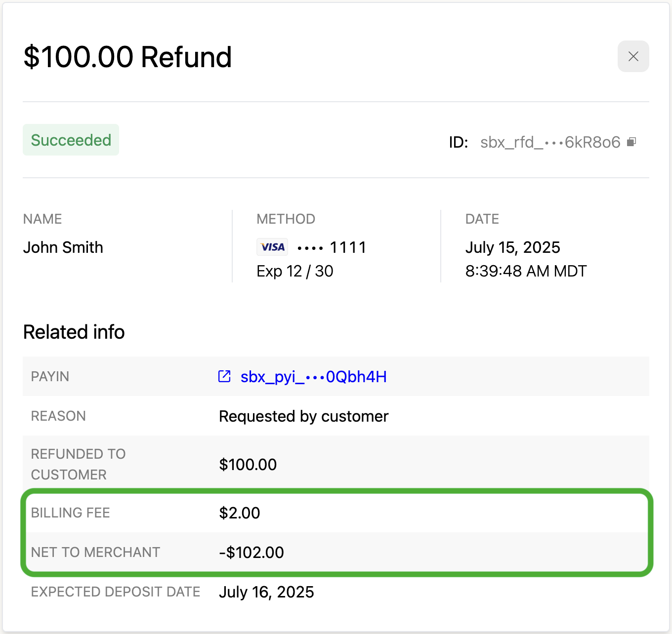Click the customer name John Smith

click(x=63, y=247)
